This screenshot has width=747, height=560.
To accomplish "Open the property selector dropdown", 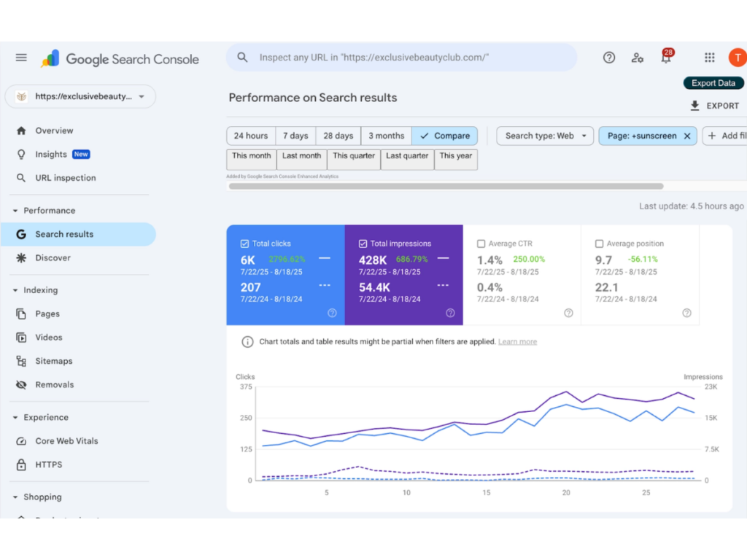I will click(80, 97).
